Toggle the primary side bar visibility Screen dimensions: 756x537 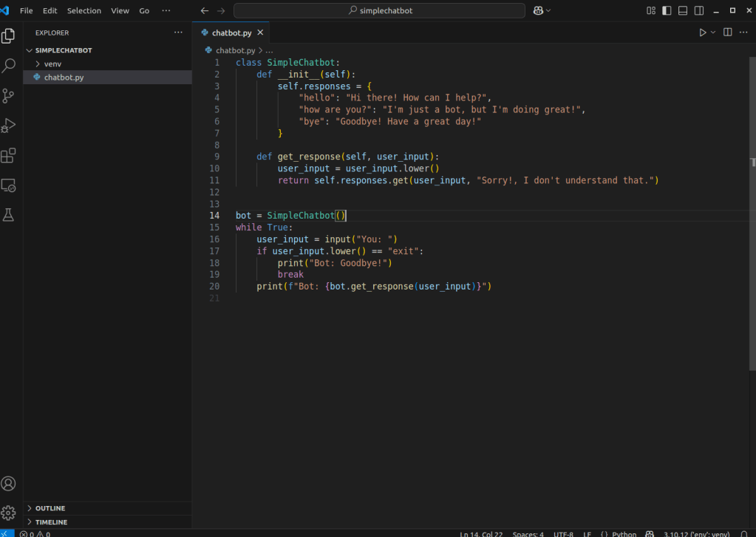click(x=667, y=11)
